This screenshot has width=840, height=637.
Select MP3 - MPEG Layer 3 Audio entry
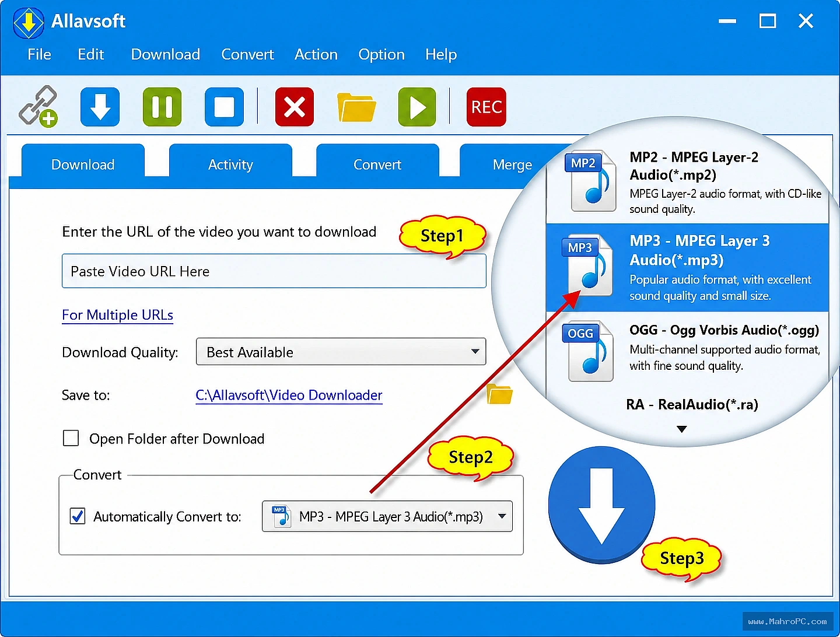[x=688, y=268]
